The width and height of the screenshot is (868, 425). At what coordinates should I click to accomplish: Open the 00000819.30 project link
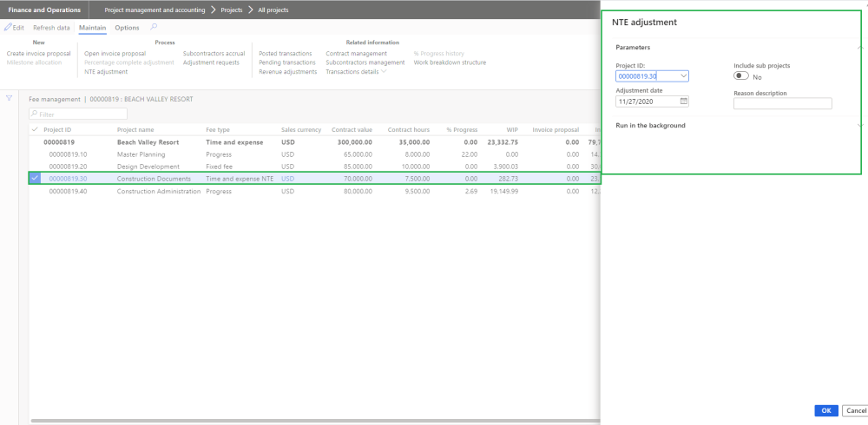pyautogui.click(x=67, y=179)
